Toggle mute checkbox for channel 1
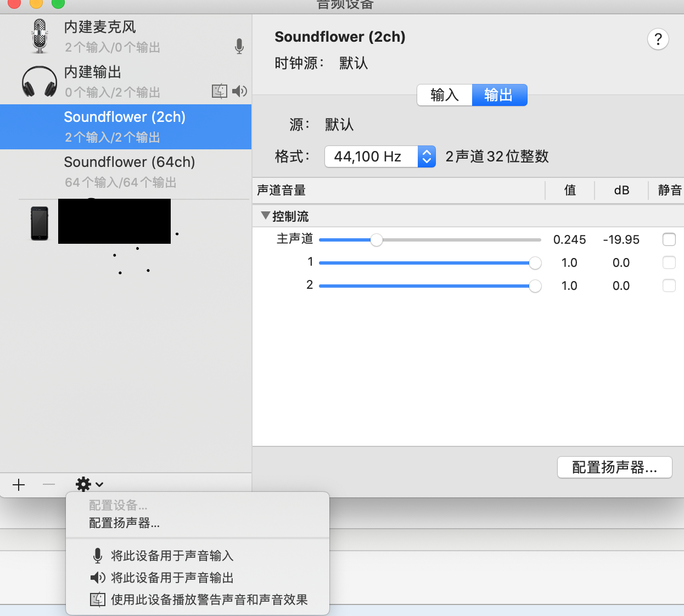This screenshot has height=616, width=684. pos(669,262)
